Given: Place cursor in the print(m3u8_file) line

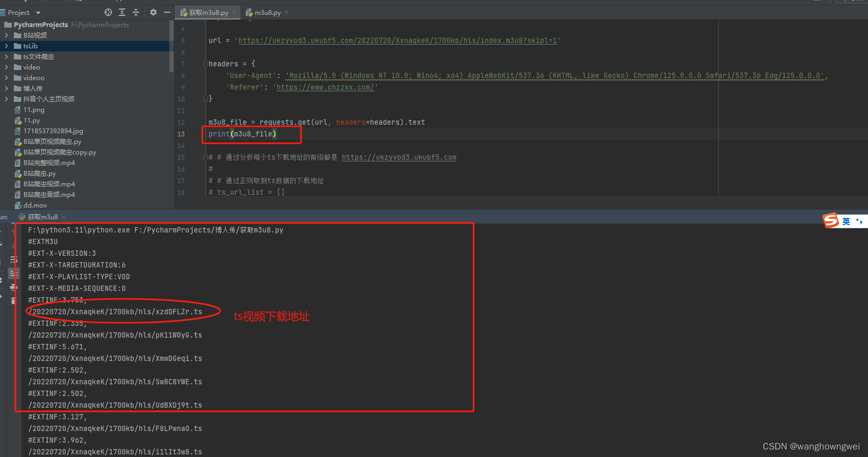Looking at the screenshot, I should tap(243, 134).
